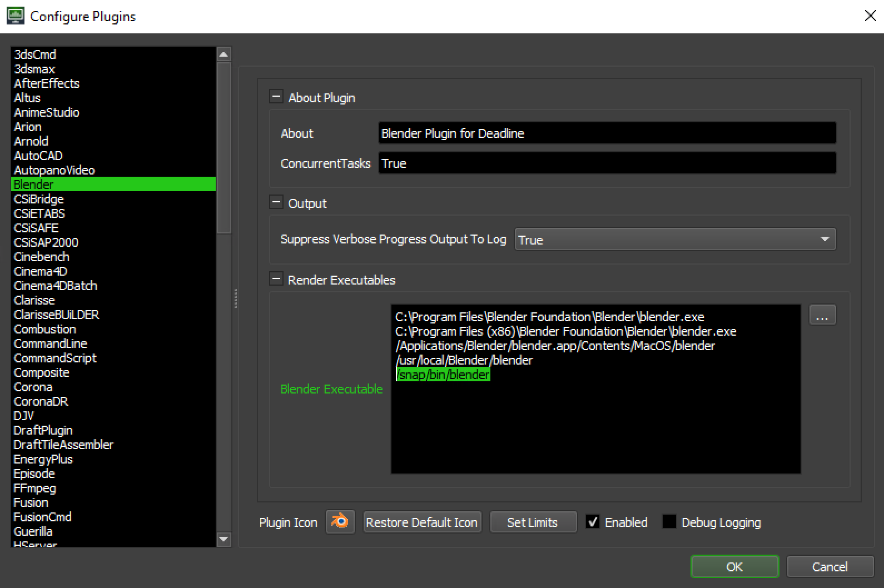The width and height of the screenshot is (884, 588).
Task: Enable the Debug Logging checkbox
Action: [669, 522]
